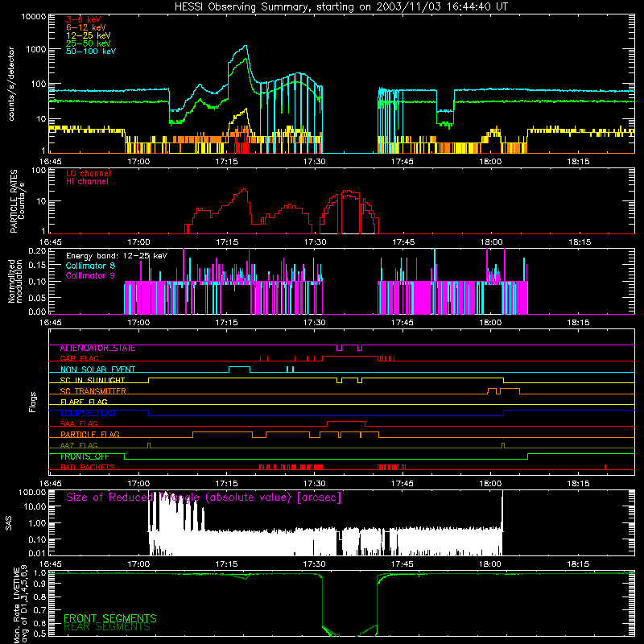Click the 0.9 livetime tick value
Screen dimensions: 644x644
click(x=40, y=584)
